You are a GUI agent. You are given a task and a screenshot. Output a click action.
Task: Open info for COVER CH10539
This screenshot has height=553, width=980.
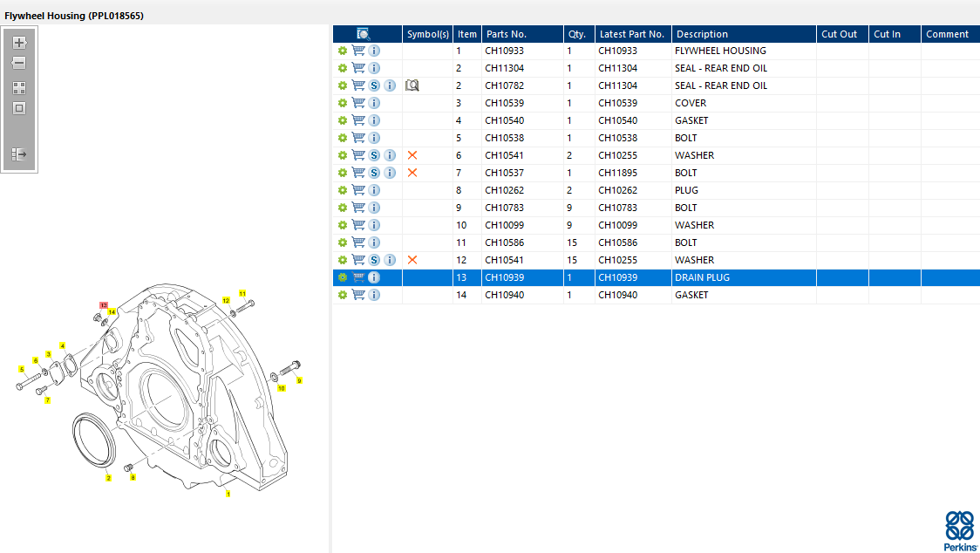coord(374,103)
